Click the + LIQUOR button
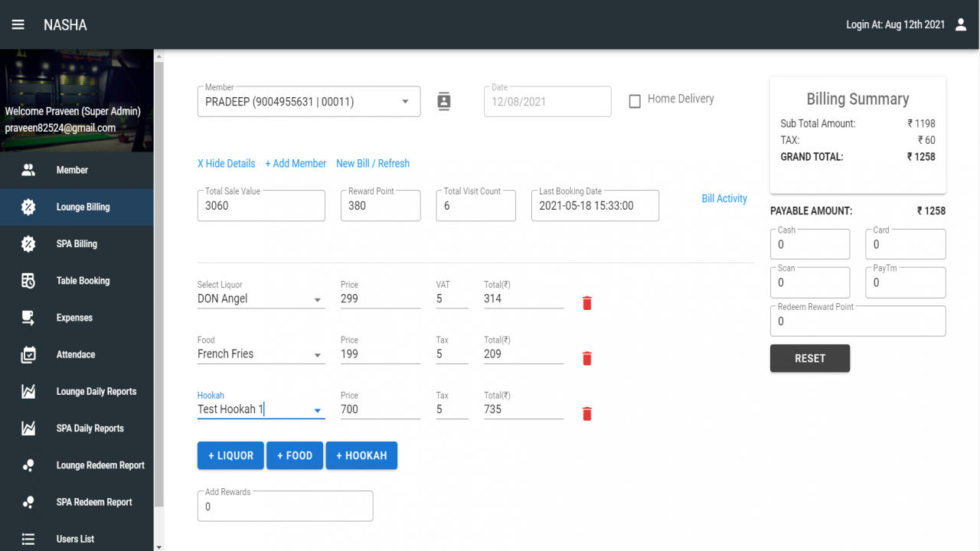 coord(230,455)
